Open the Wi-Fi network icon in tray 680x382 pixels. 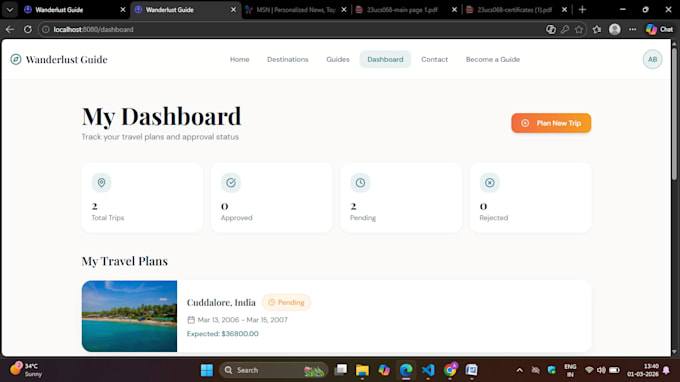(589, 370)
